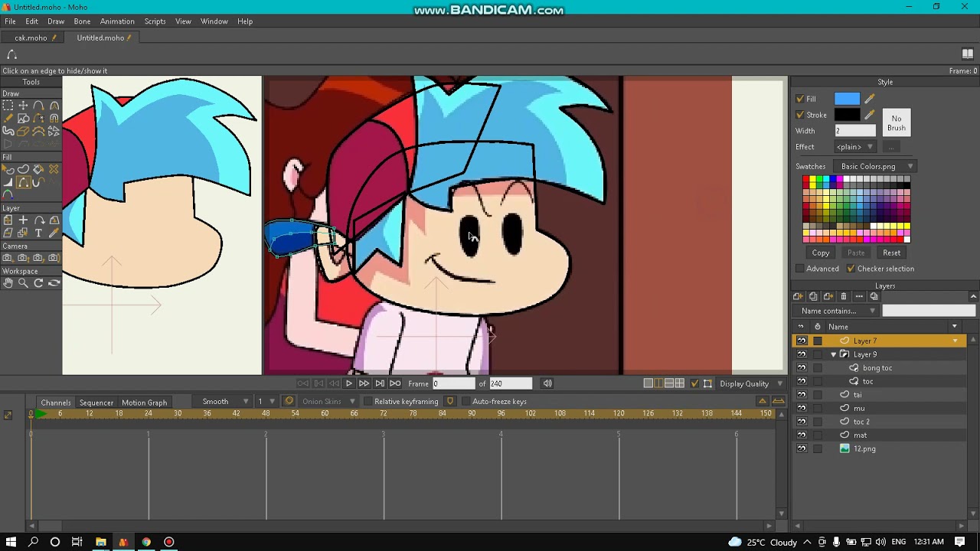The image size is (980, 551).
Task: Choose the Eyedropper tool in Layer tools
Action: pos(54,233)
